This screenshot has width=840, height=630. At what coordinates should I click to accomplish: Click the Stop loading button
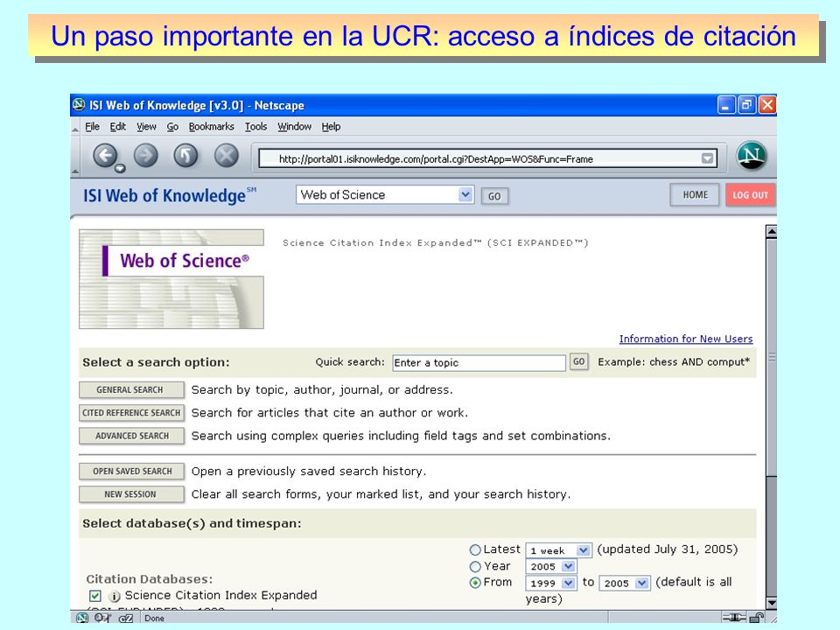pyautogui.click(x=226, y=156)
